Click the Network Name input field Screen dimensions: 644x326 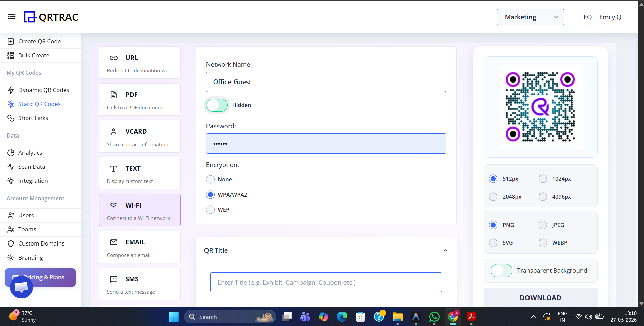pos(326,82)
